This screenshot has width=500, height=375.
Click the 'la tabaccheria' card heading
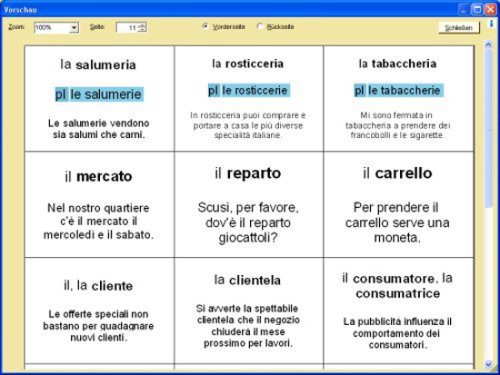[398, 64]
